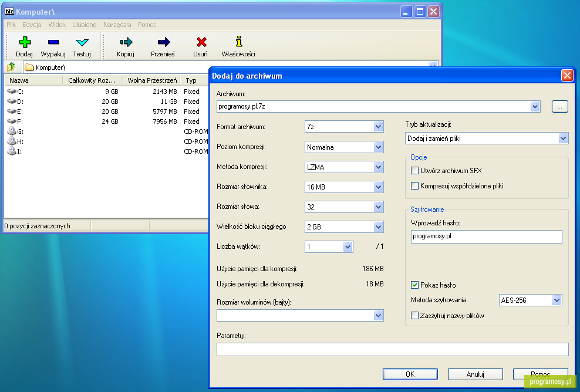580x392 pixels.
Task: Click the Parametry input field
Action: point(392,349)
